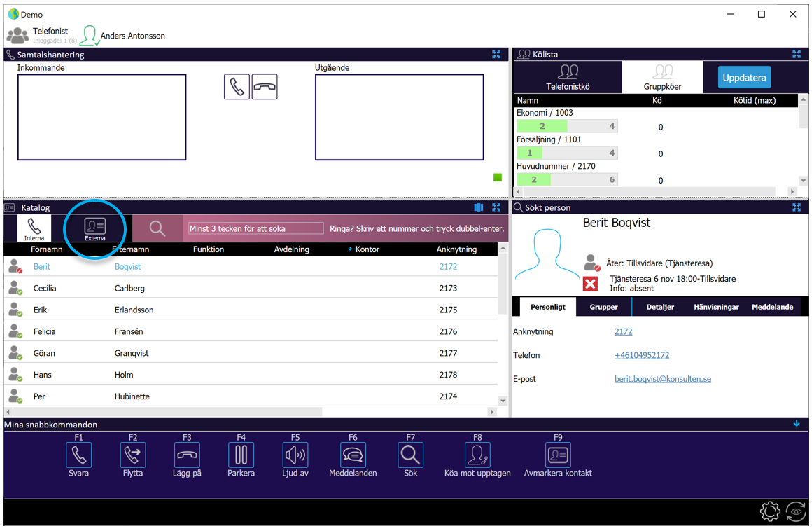Click the extension link 2172 in Sökt person
This screenshot has height=531, width=812.
coord(624,331)
